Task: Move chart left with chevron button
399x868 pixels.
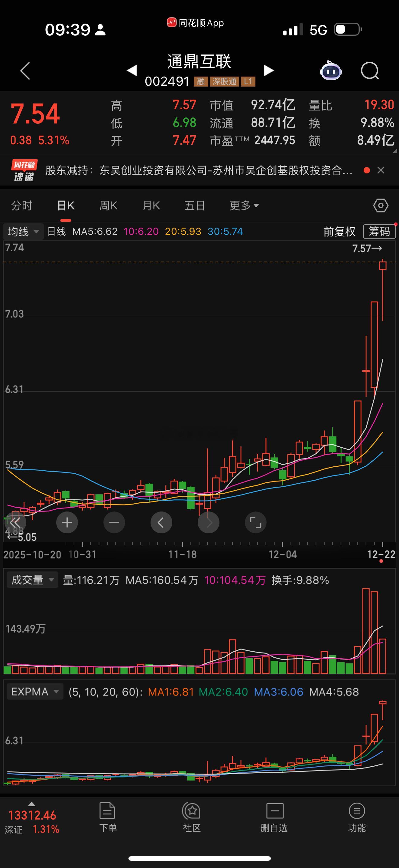Action: tap(161, 522)
